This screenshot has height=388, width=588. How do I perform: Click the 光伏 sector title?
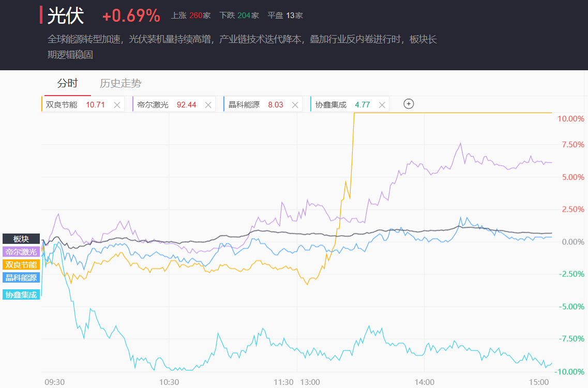[66, 15]
